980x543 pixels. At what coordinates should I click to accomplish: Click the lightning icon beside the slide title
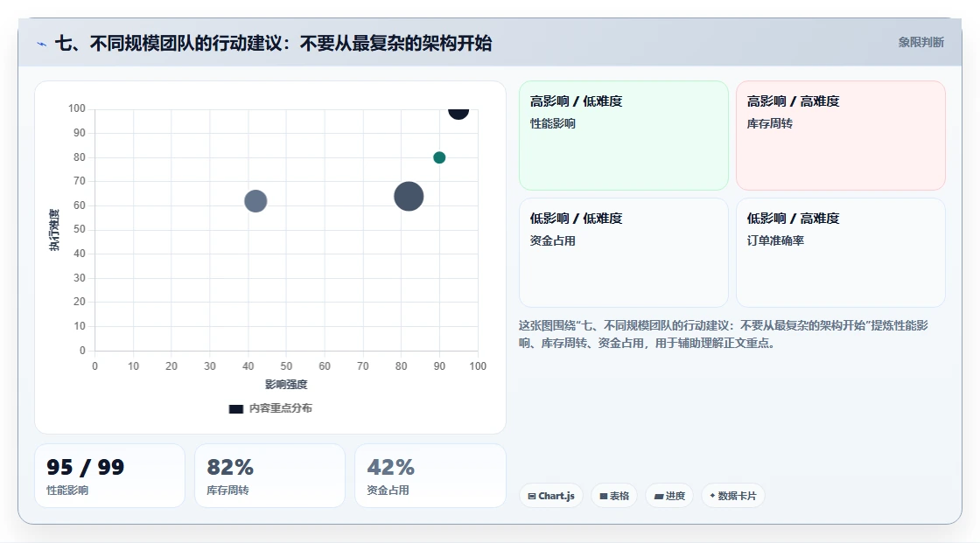pyautogui.click(x=42, y=45)
